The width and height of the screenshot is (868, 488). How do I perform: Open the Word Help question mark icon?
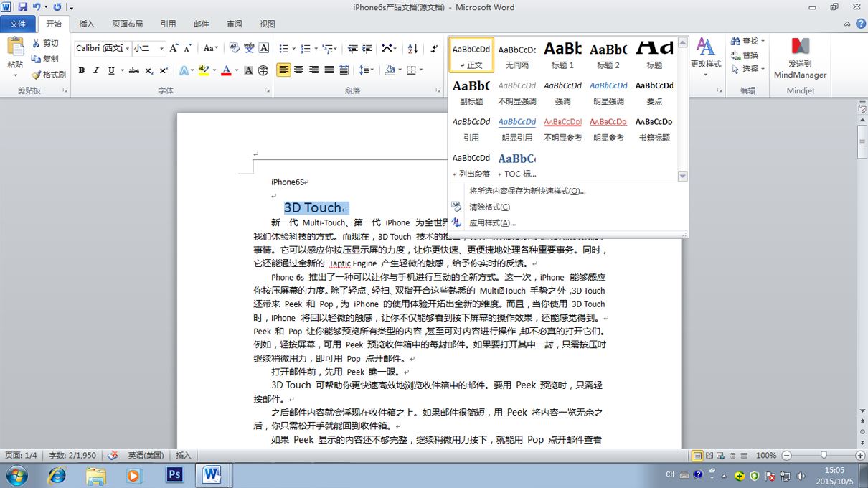click(x=860, y=24)
